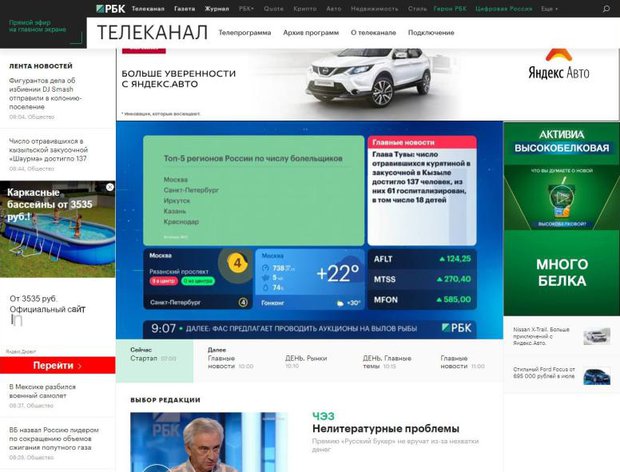Click the Nissan X-Trail ad car image

click(597, 336)
